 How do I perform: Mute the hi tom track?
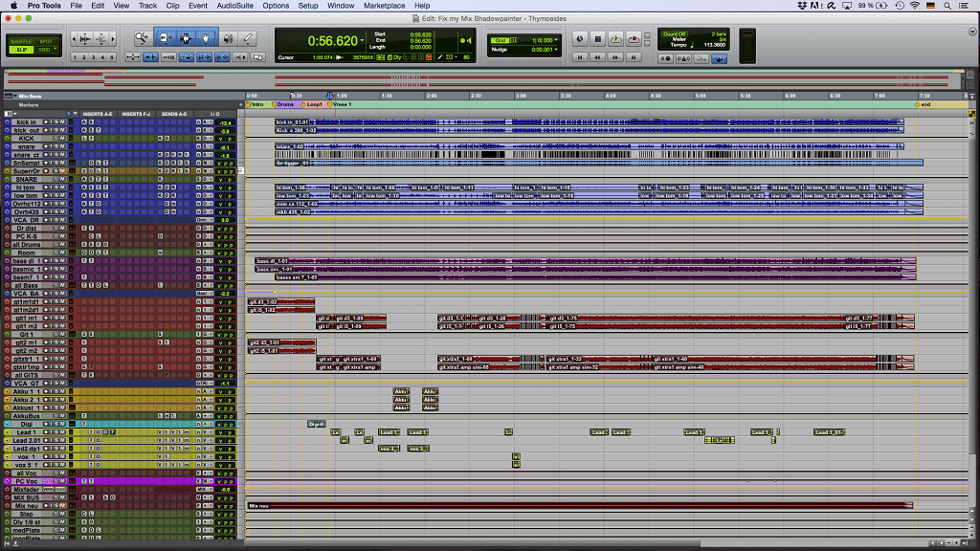click(62, 187)
